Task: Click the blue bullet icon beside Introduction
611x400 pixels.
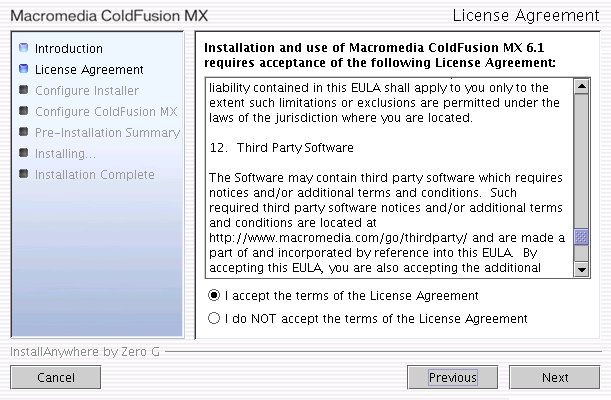Action: tap(24, 49)
